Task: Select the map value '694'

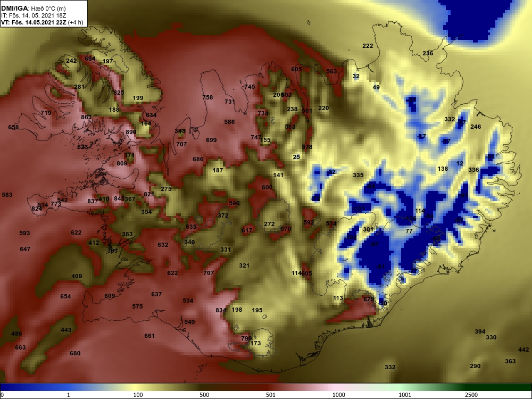Action: [90, 59]
